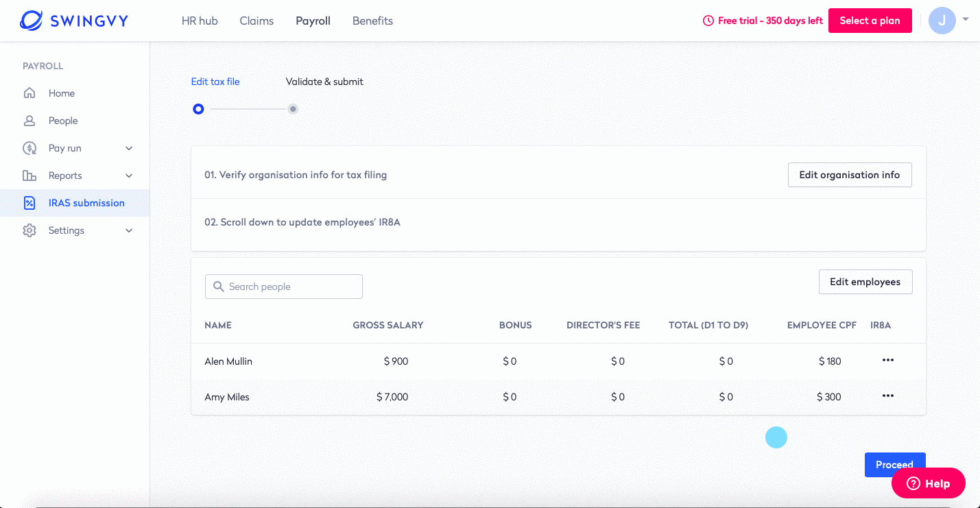Click the IRAS submission percent icon
The width and height of the screenshot is (980, 508).
[29, 203]
